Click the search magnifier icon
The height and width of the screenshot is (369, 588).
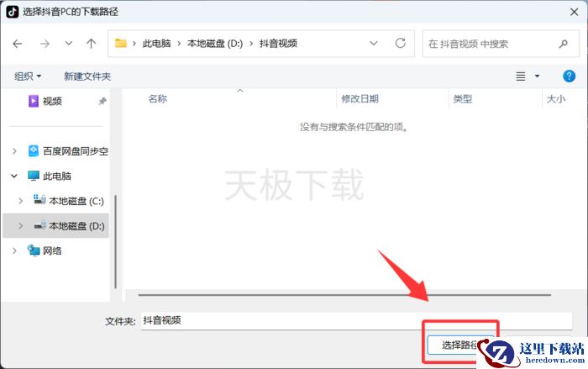tap(564, 44)
